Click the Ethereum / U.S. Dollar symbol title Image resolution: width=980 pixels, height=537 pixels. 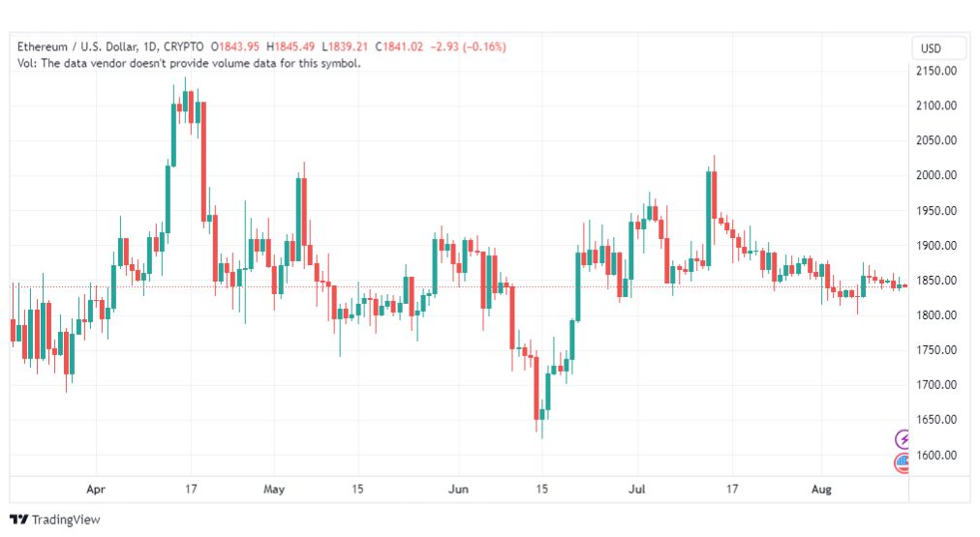(77, 46)
